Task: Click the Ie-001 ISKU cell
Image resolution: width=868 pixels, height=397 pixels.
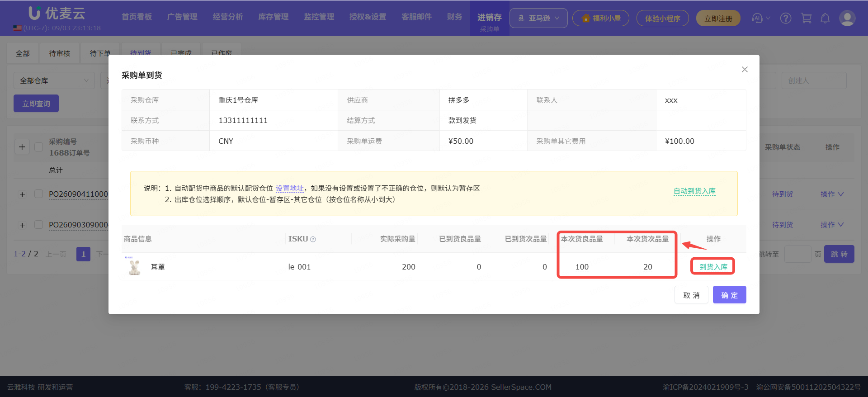Action: 299,267
